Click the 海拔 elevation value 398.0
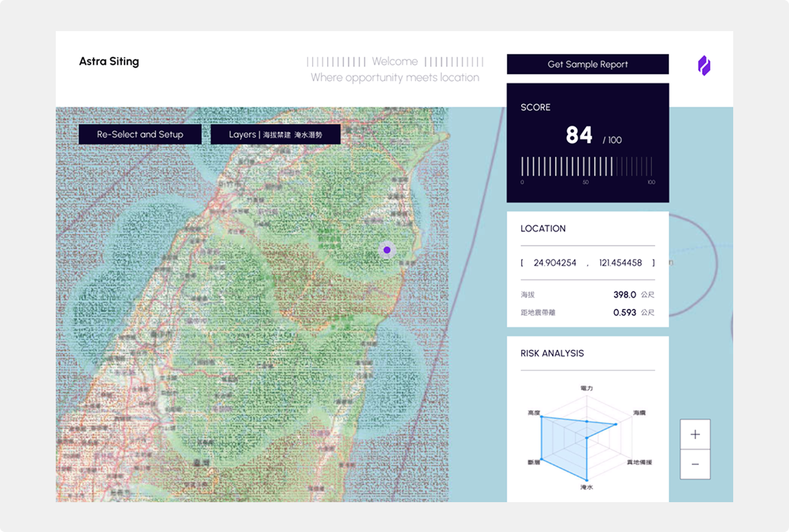The image size is (789, 532). click(x=624, y=295)
